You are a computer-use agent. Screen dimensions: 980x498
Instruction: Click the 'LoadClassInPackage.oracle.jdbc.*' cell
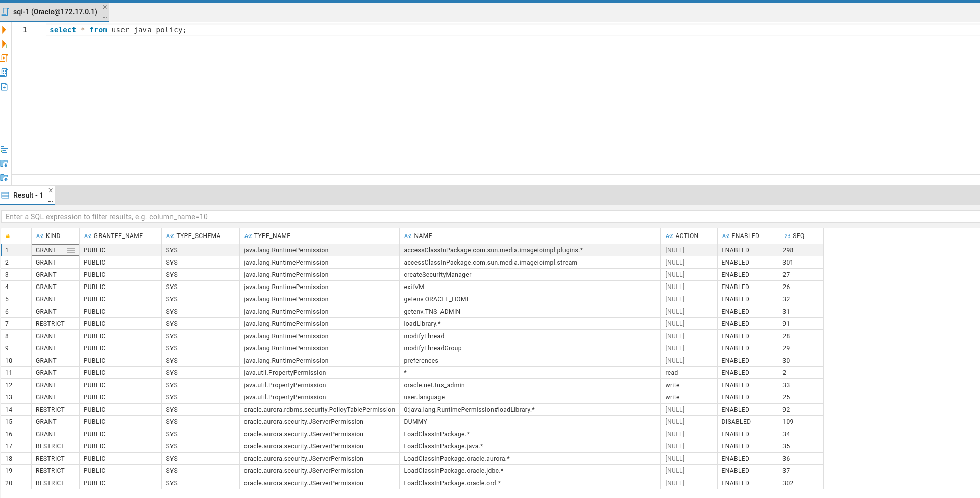(x=530, y=471)
